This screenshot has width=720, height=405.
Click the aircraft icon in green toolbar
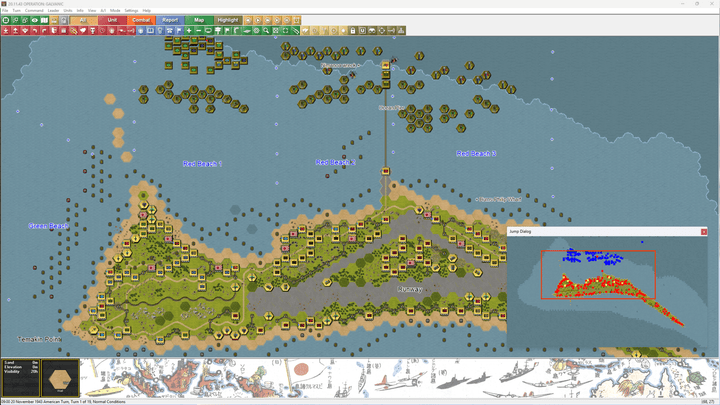(x=247, y=31)
